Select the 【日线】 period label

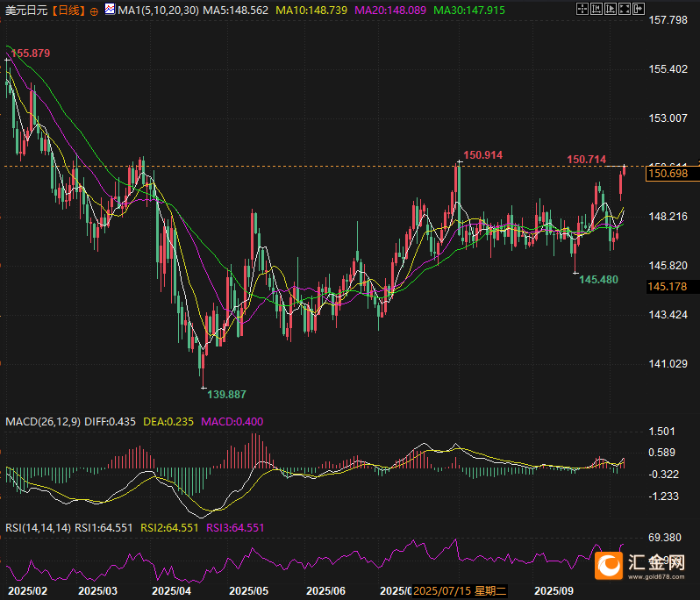tap(68, 11)
